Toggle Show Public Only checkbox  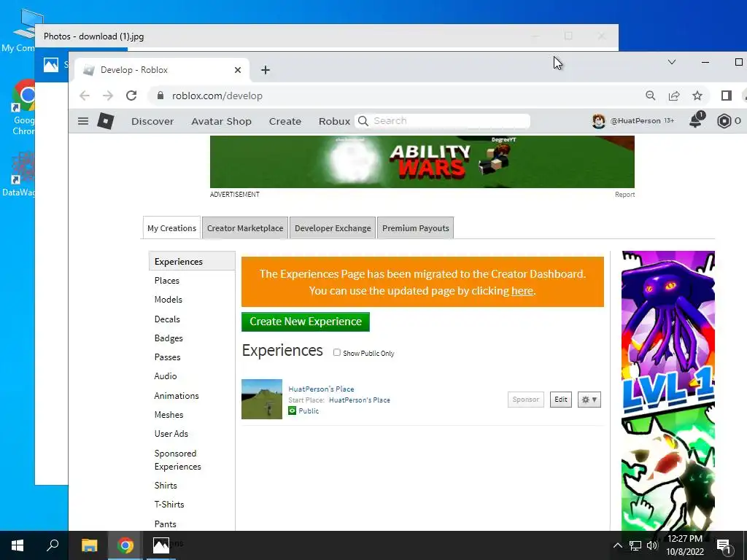pos(337,352)
